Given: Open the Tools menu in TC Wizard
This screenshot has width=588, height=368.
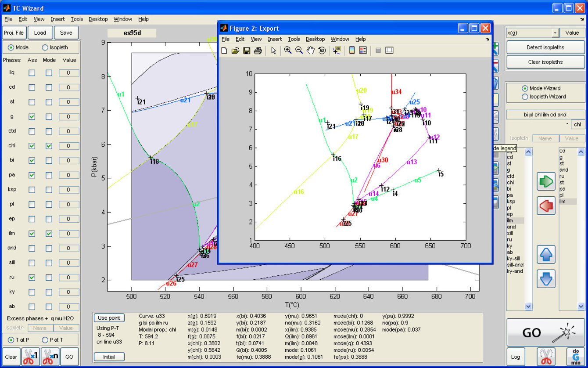Looking at the screenshot, I should [x=77, y=19].
